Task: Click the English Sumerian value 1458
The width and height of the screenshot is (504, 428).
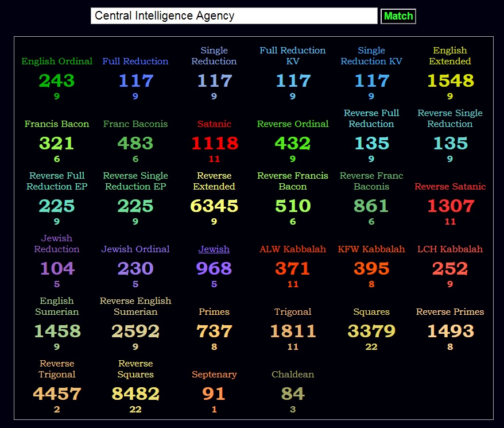Action: [x=57, y=331]
